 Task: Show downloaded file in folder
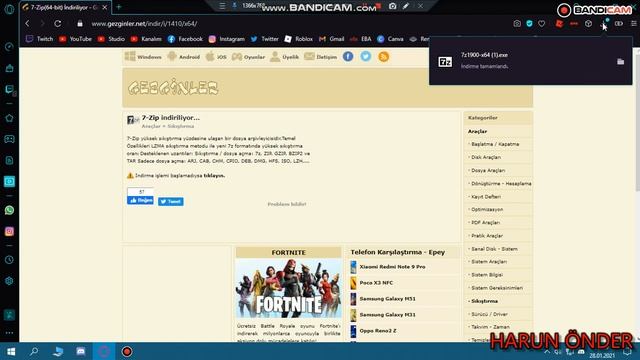[620, 62]
